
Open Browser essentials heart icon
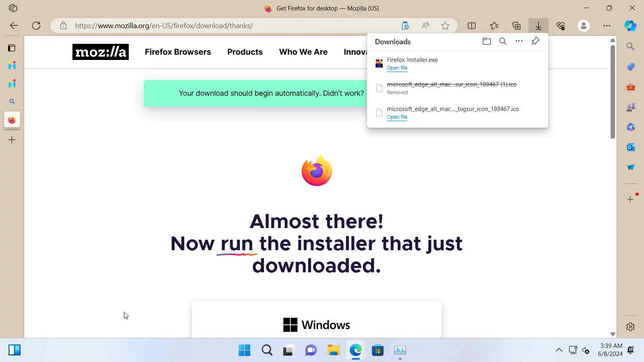pyautogui.click(x=561, y=26)
